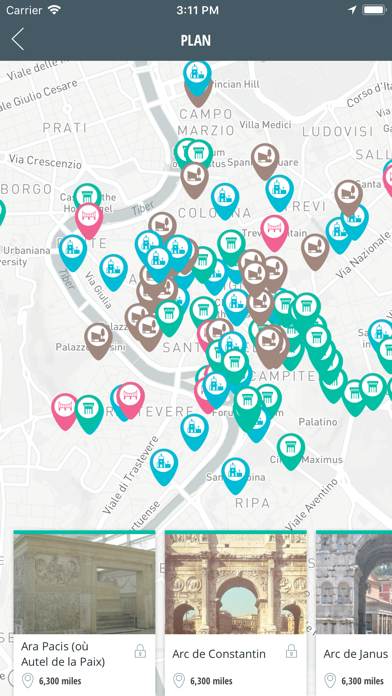Tap lock icon on Arc de Constantin card
Screen dimensions: 392x696
click(291, 652)
